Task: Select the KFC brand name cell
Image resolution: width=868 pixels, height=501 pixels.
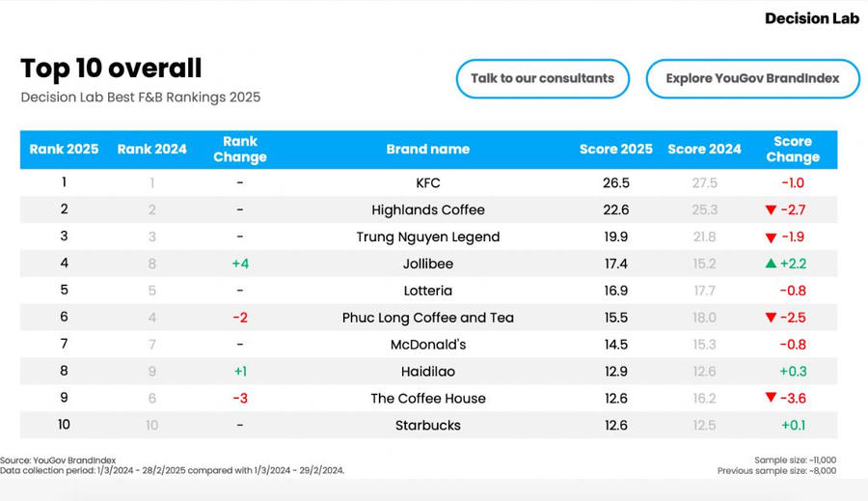Action: pyautogui.click(x=428, y=182)
